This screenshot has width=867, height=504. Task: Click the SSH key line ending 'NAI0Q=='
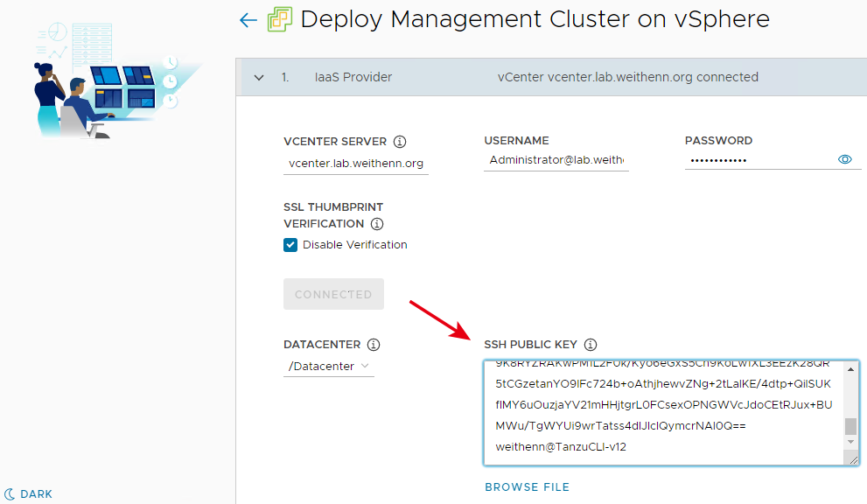click(620, 426)
